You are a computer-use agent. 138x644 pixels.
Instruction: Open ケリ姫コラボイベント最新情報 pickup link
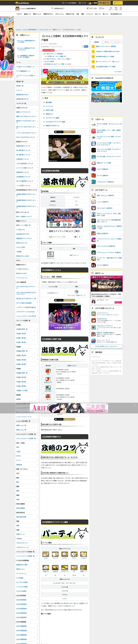click(x=54, y=54)
